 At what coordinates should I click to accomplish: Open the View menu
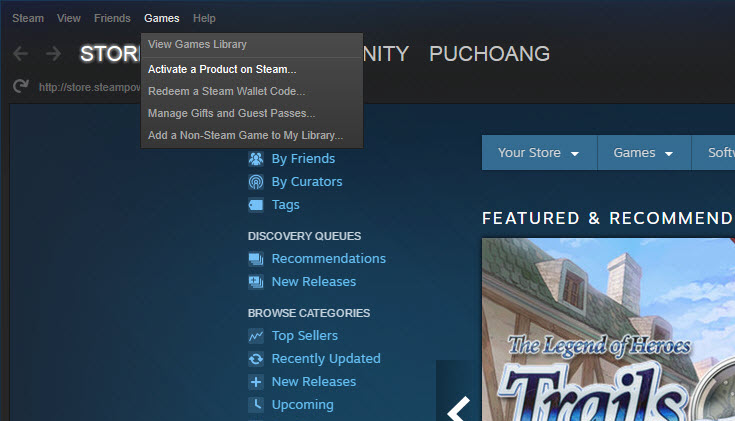pos(68,18)
